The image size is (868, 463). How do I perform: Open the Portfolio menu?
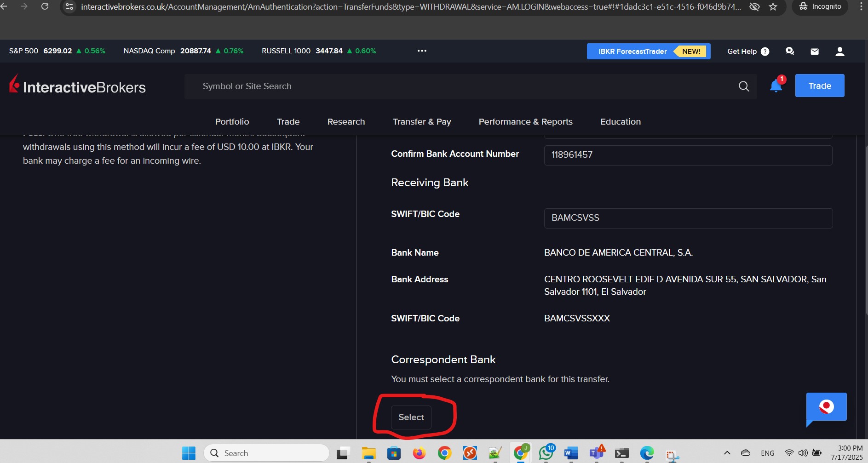(x=232, y=121)
